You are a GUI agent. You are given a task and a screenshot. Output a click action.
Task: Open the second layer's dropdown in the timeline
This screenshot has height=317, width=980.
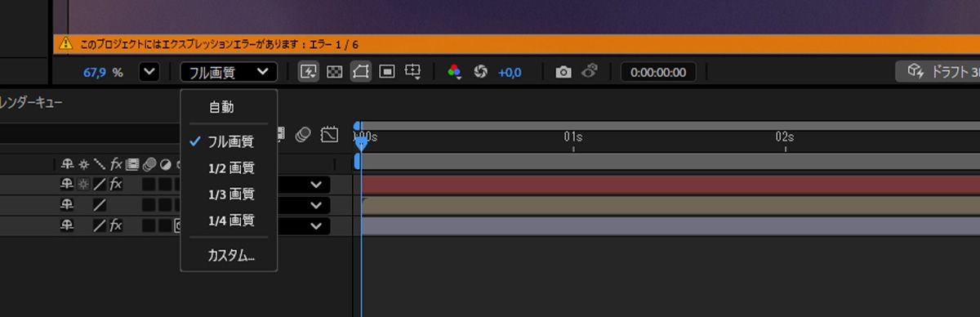click(315, 205)
